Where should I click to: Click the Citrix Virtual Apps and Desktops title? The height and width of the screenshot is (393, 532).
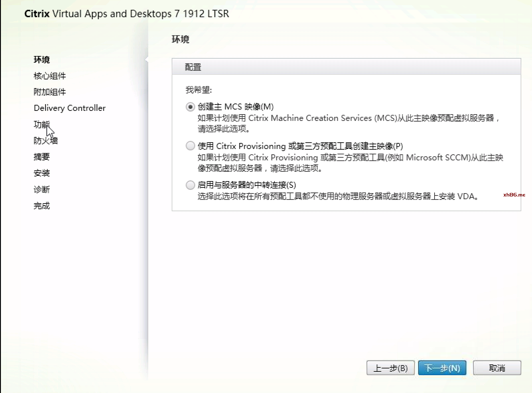coord(126,14)
